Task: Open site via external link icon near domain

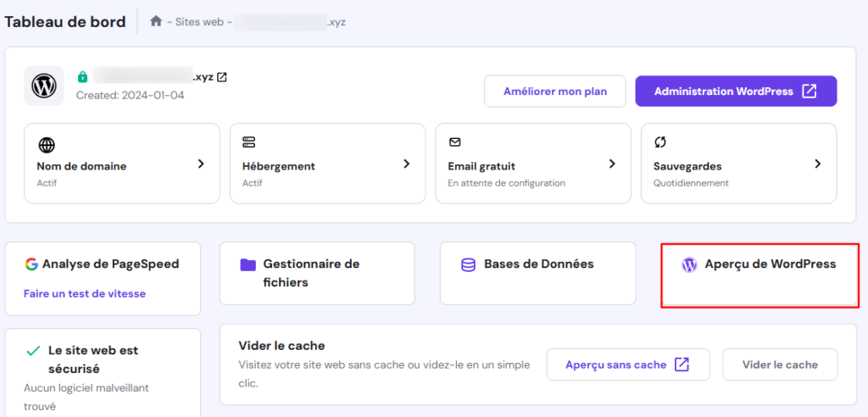Action: pos(222,77)
